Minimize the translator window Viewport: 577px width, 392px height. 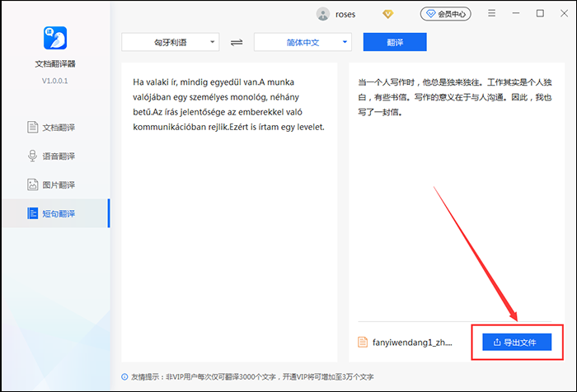(516, 13)
